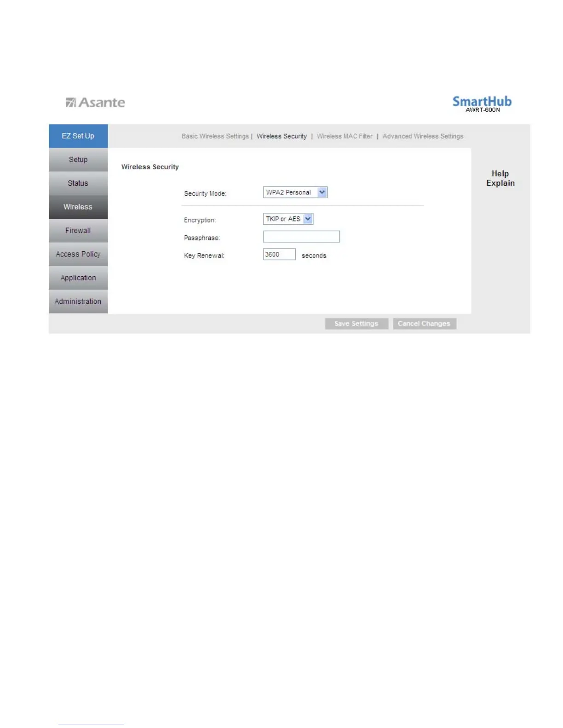Screen dimensions: 563x728
Task: Open the Status page
Action: coord(78,183)
